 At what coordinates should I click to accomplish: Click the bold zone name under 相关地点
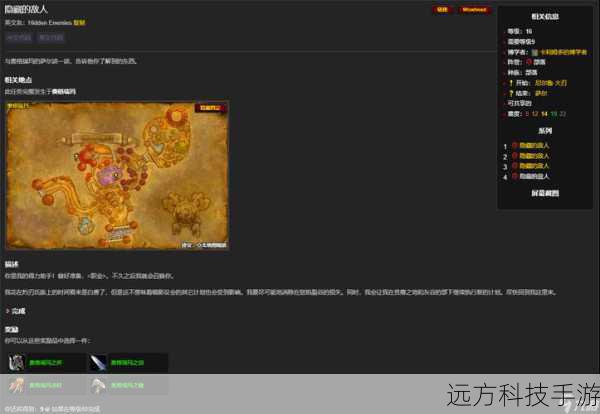[x=64, y=91]
